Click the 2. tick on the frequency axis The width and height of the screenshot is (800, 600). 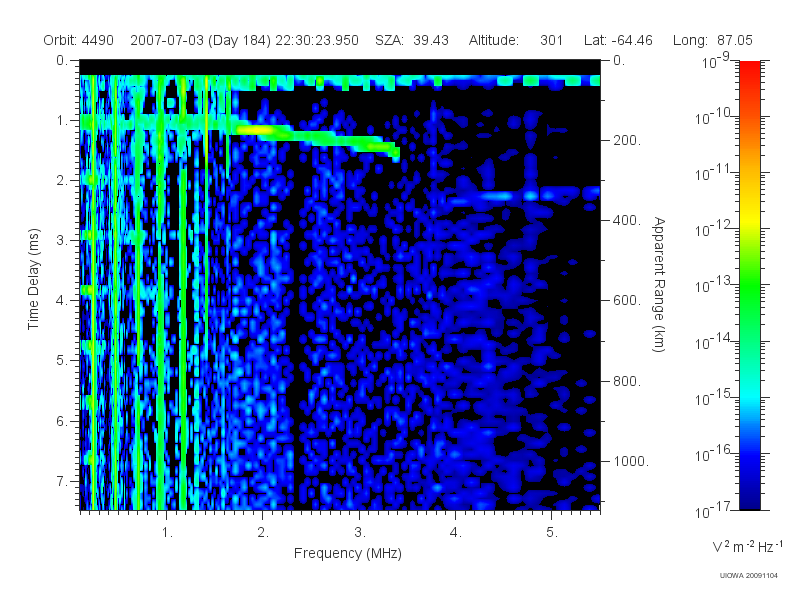click(x=263, y=533)
